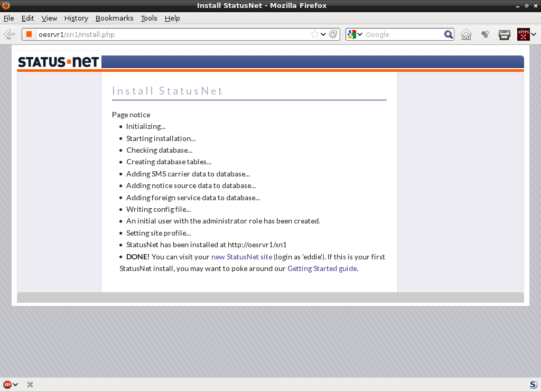Close the Firefox window
The height and width of the screenshot is (392, 541).
[536, 6]
